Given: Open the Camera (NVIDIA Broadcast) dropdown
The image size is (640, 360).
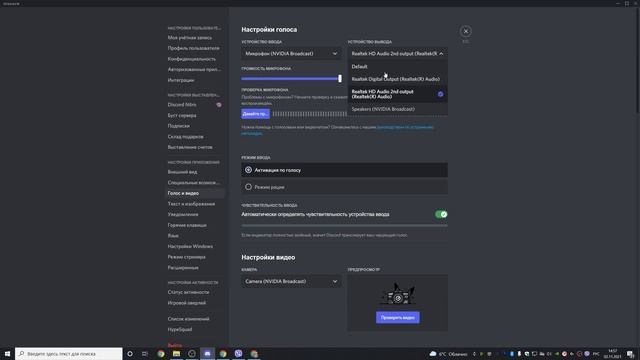Looking at the screenshot, I should 291,281.
